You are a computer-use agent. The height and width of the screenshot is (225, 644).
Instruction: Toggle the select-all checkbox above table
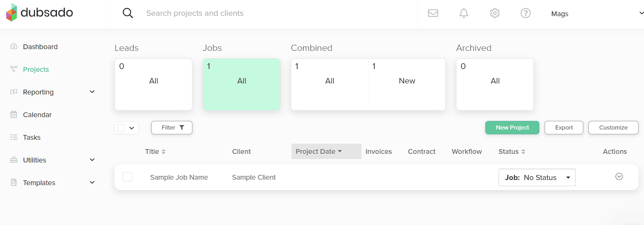click(x=121, y=128)
